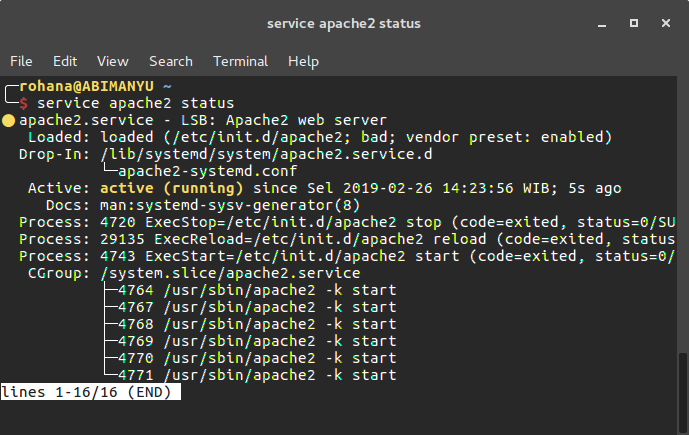Viewport: 689px width, 435px height.
Task: Click process row 4769 /usr/sbin/apache2
Action: [257, 341]
